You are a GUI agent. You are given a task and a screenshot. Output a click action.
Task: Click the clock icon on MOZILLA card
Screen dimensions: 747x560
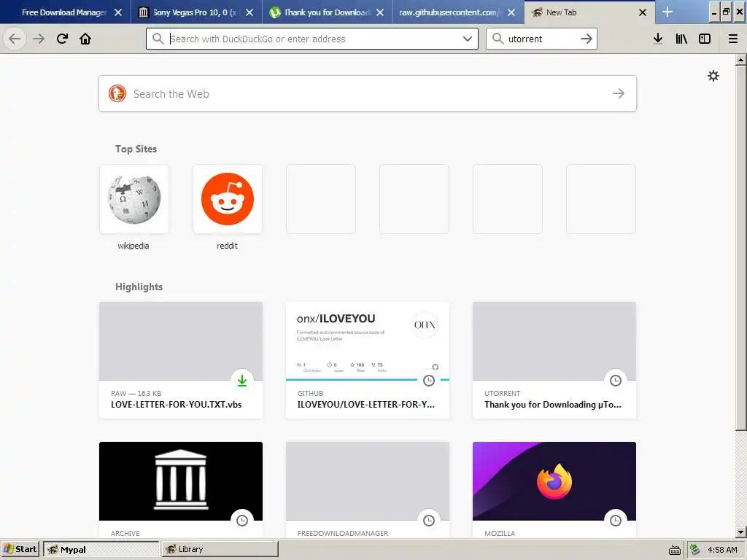point(616,521)
